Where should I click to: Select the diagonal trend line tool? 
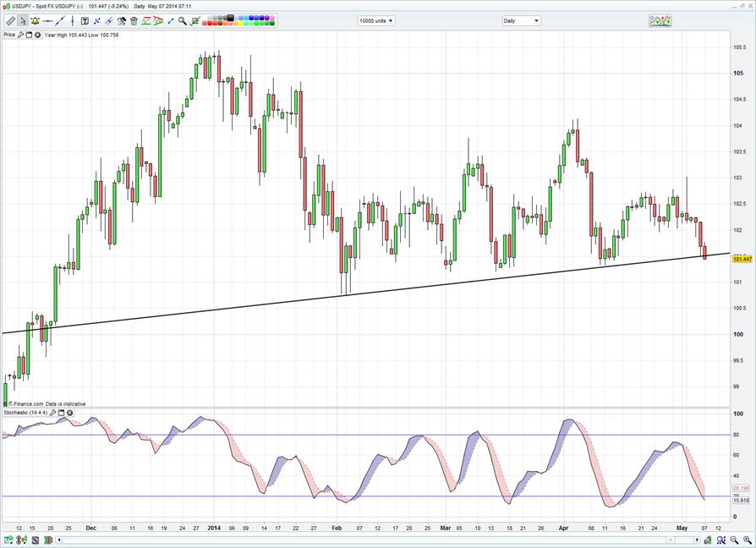[61, 21]
